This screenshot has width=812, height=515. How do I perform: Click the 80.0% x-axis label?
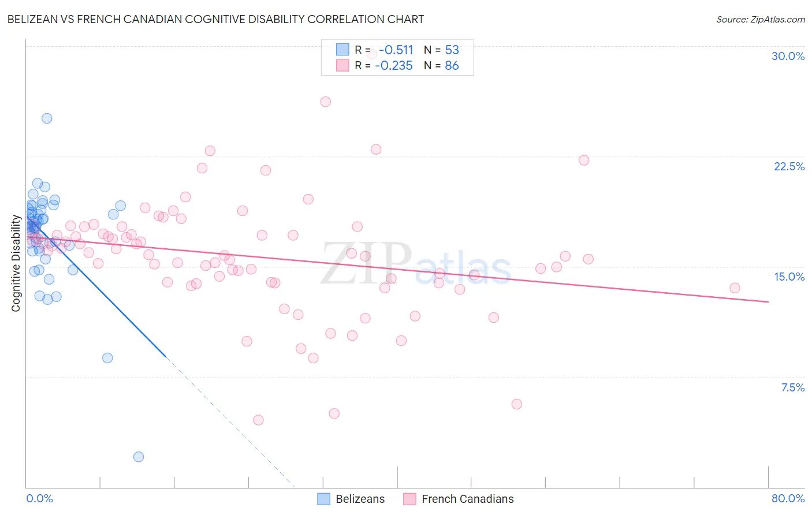(788, 498)
